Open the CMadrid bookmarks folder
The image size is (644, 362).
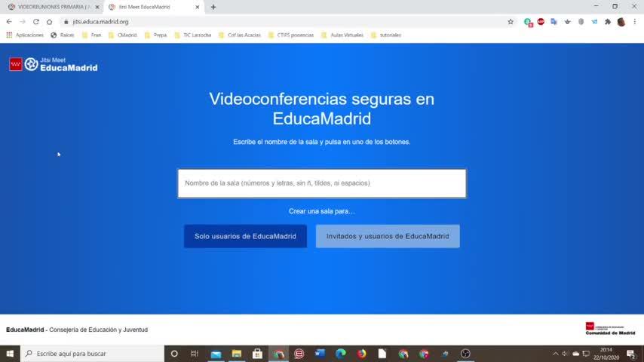(123, 35)
